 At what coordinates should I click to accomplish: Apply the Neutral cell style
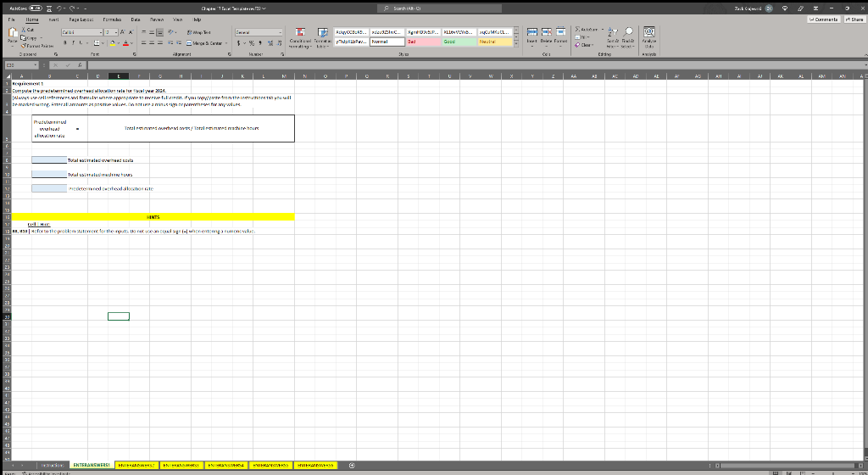[495, 42]
